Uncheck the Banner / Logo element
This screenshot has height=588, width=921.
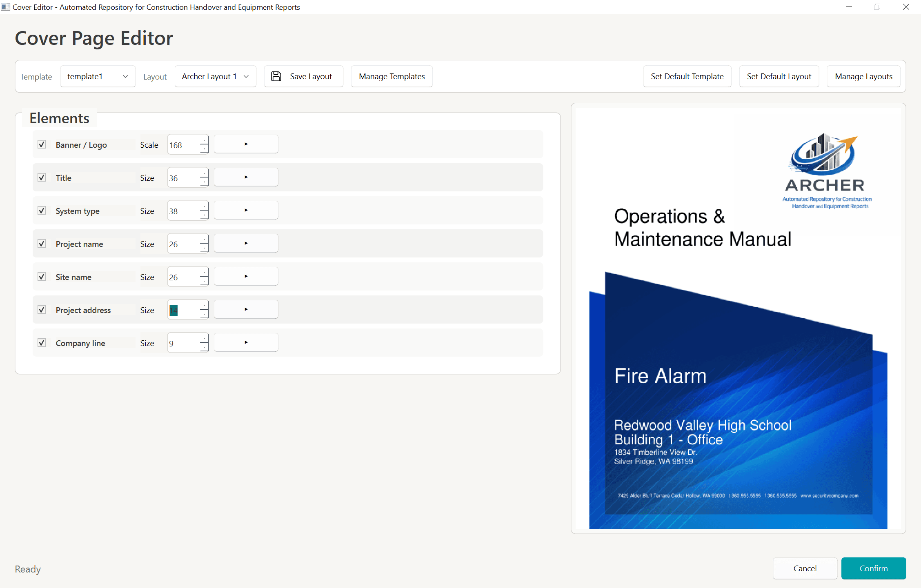click(x=42, y=144)
